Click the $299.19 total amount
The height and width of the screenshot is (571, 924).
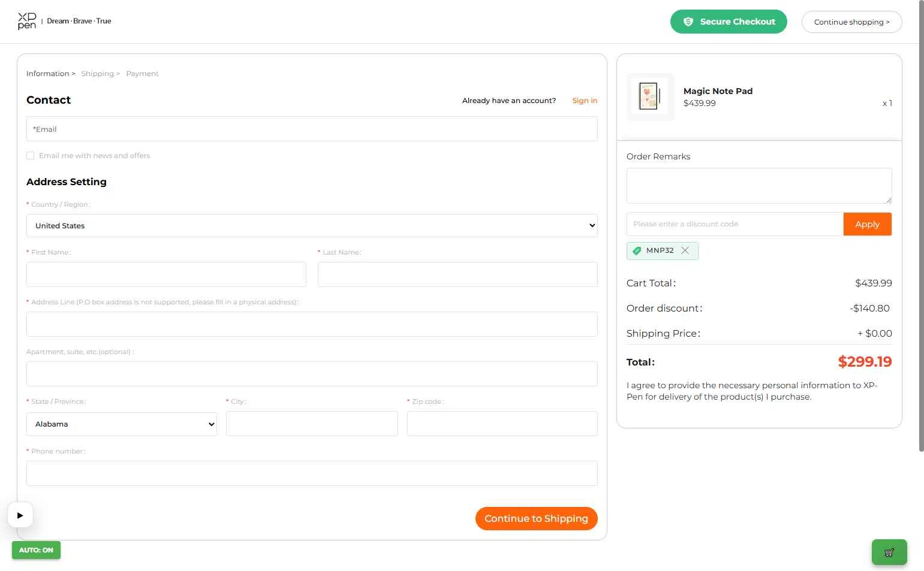click(865, 362)
